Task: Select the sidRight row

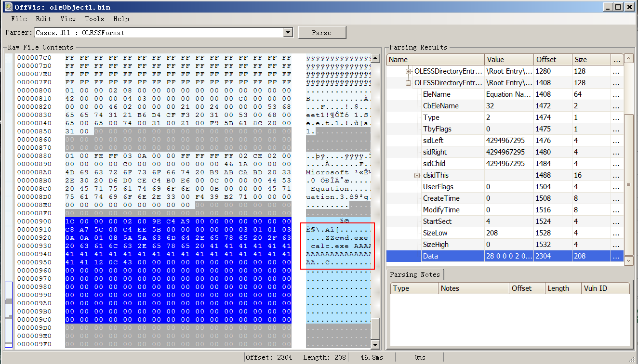Action: point(505,152)
